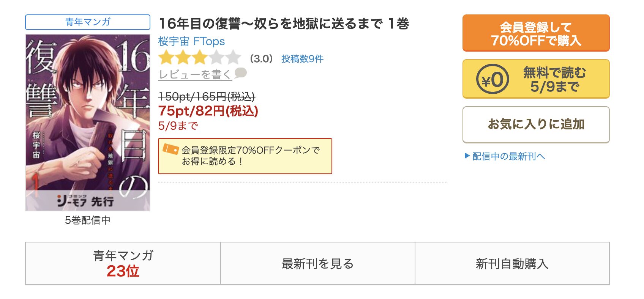Click the third gold rating star
The height and width of the screenshot is (299, 644).
(x=199, y=58)
